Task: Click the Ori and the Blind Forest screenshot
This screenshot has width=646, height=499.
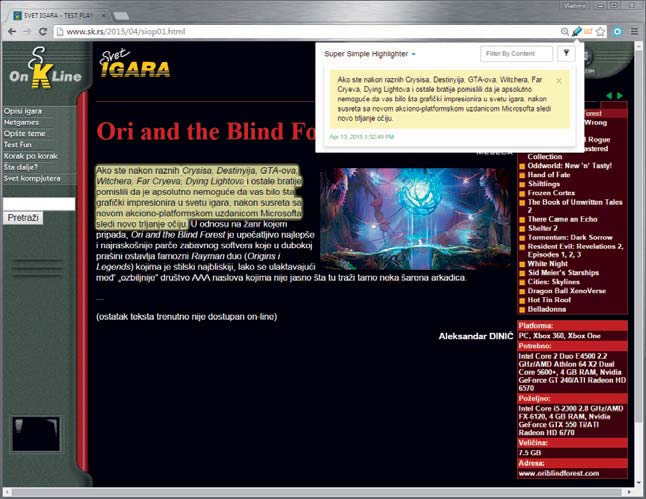Action: pyautogui.click(x=415, y=219)
